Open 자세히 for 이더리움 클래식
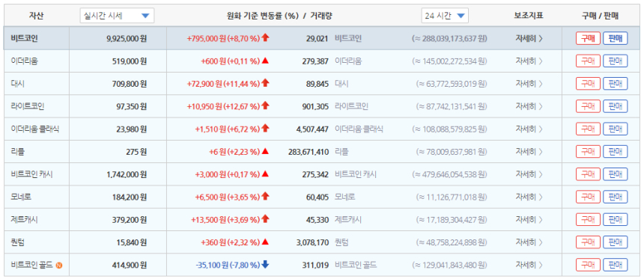This screenshot has width=644, height=279. (x=529, y=129)
